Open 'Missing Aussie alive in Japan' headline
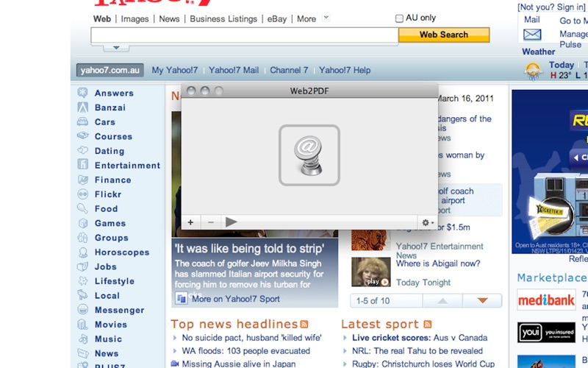This screenshot has height=368, width=588. tap(238, 364)
